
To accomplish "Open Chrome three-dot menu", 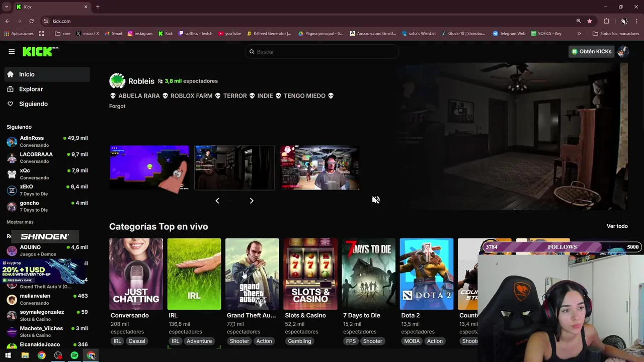I will pyautogui.click(x=637, y=21).
